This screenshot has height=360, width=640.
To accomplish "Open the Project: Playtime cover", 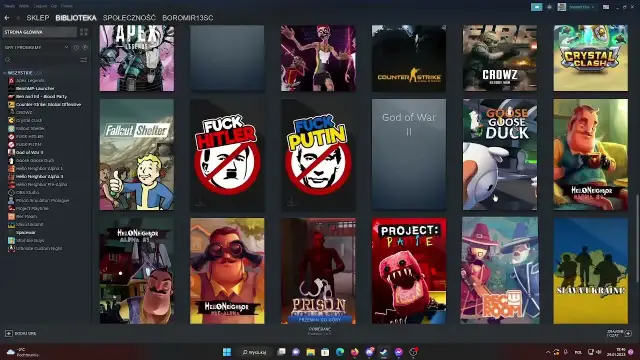I will coord(409,271).
